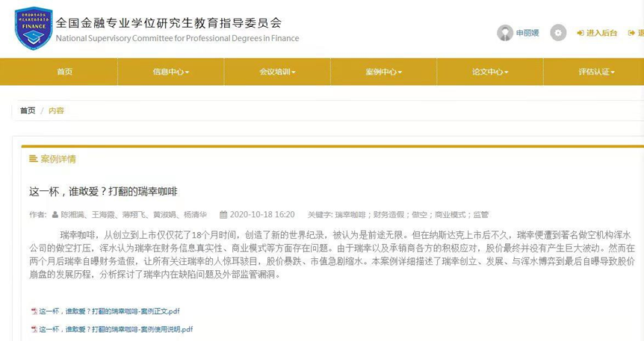This screenshot has height=341, width=644.
Task: Open the 论文中心 dropdown menu
Action: [490, 72]
